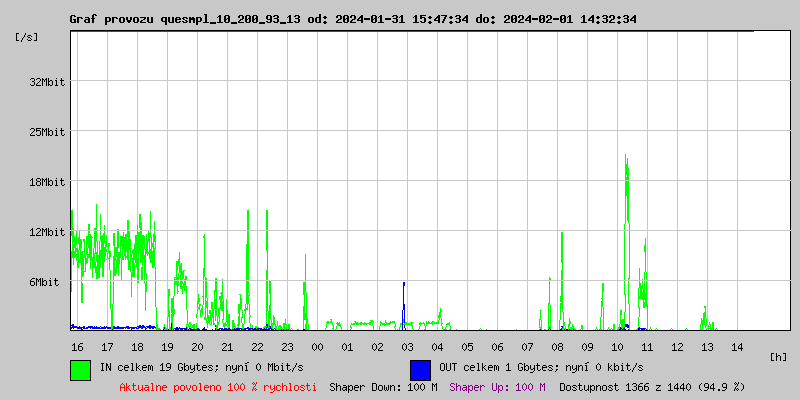Screen dimensions: 800x400
Task: Click the hour 14 x-axis label
Action: tap(737, 346)
